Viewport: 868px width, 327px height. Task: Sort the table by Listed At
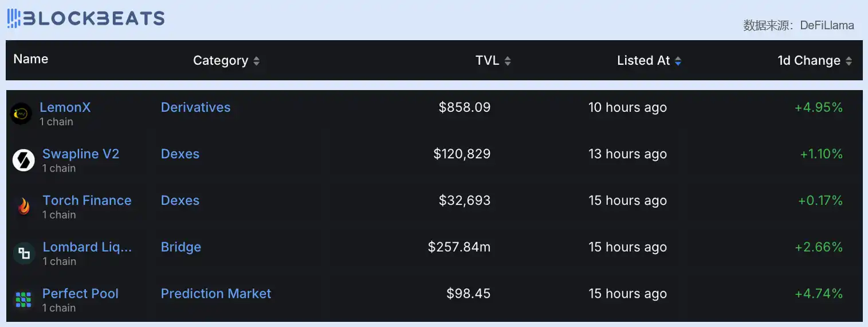tap(678, 61)
